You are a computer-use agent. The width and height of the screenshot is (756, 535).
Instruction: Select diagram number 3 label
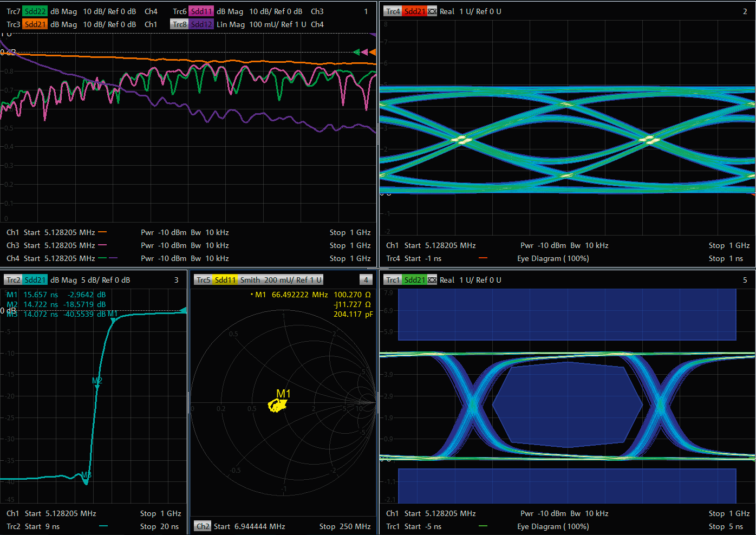tap(177, 280)
